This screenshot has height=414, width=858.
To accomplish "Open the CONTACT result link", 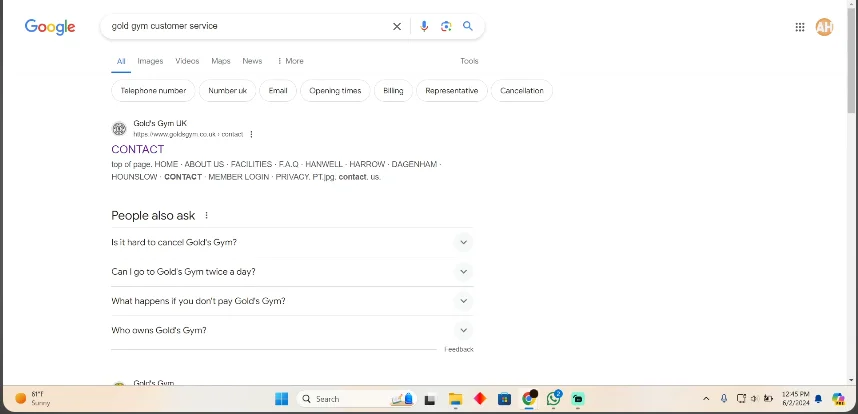I will [x=137, y=149].
